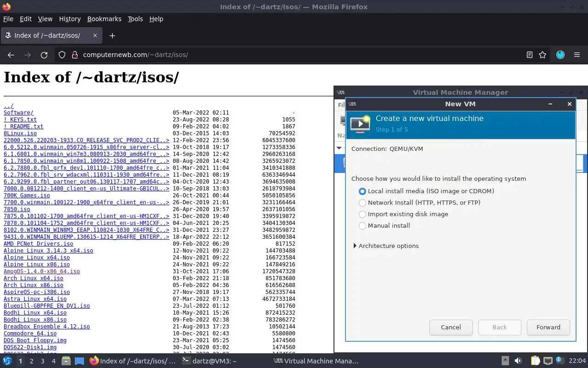
Task: Select the Index of /~dartz/isos/ tab
Action: 51,35
